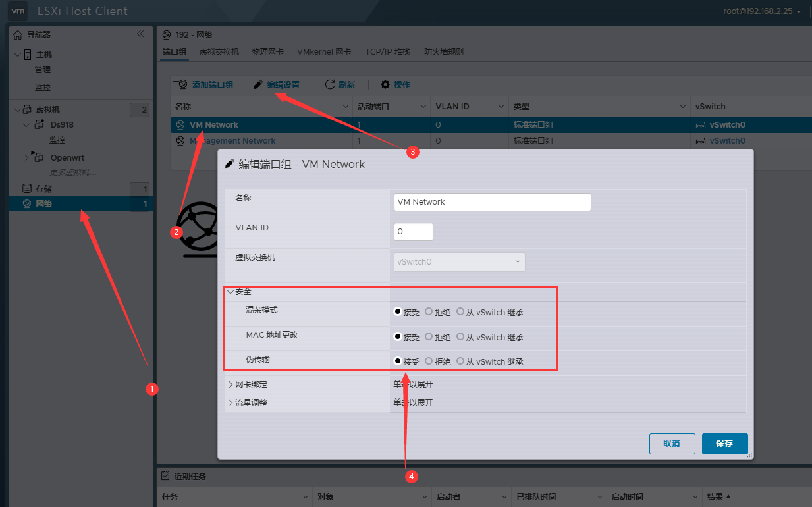
Task: Click the storage icon beside 存储
Action: pyautogui.click(x=27, y=188)
